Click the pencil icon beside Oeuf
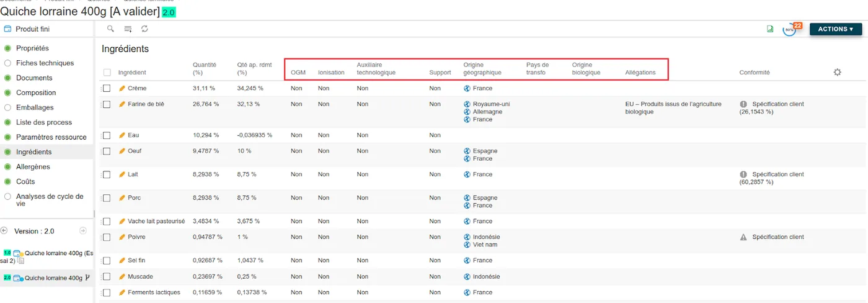 (x=122, y=151)
